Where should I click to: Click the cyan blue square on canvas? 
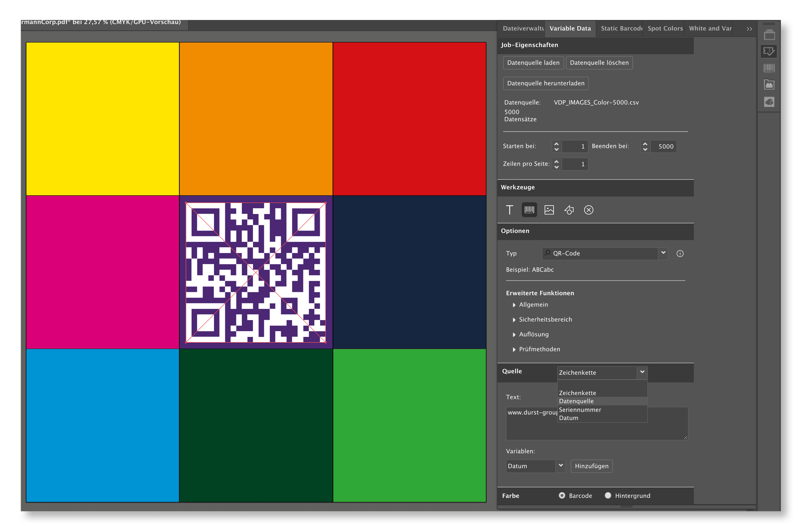coord(103,425)
